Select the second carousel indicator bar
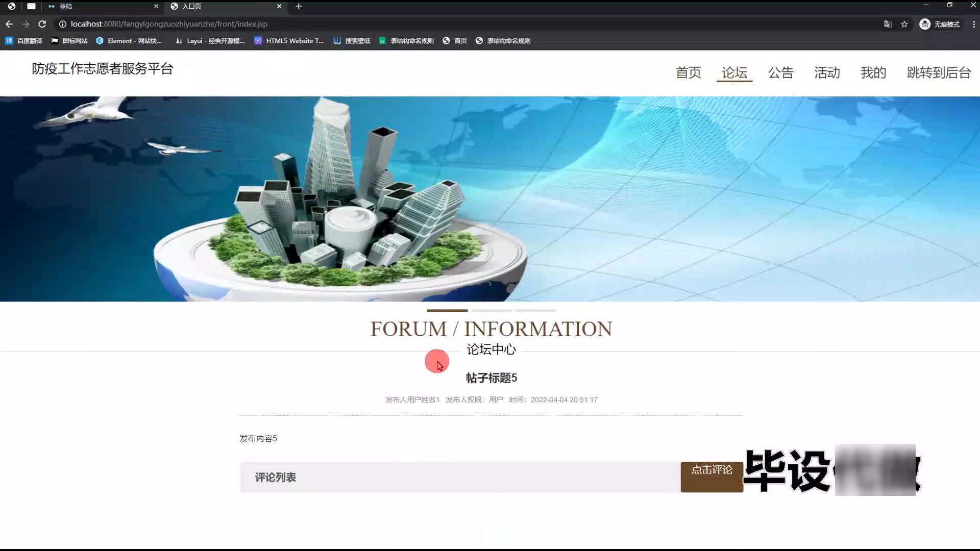 tap(492, 310)
